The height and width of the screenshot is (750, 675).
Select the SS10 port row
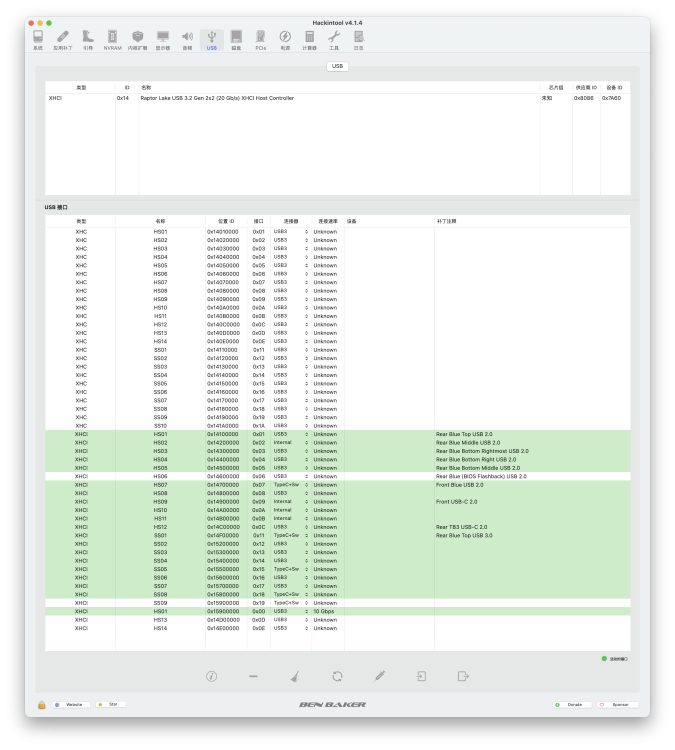337,426
